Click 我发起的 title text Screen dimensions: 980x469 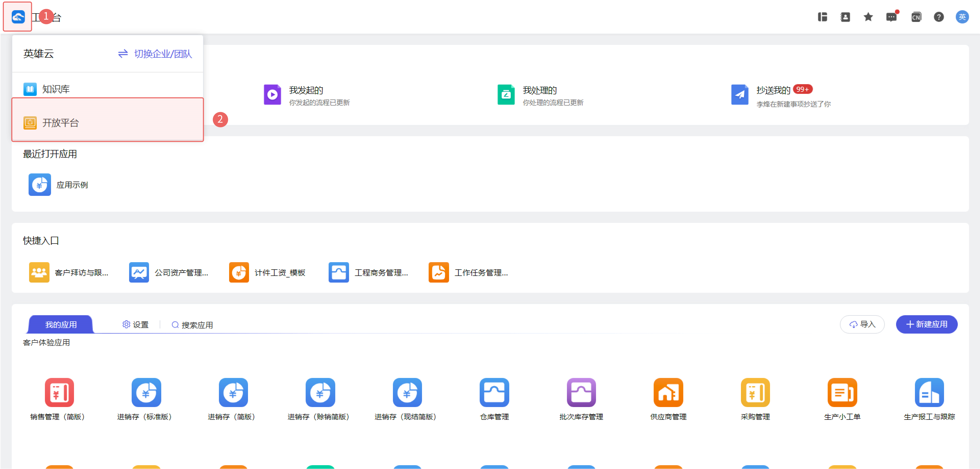(x=306, y=90)
